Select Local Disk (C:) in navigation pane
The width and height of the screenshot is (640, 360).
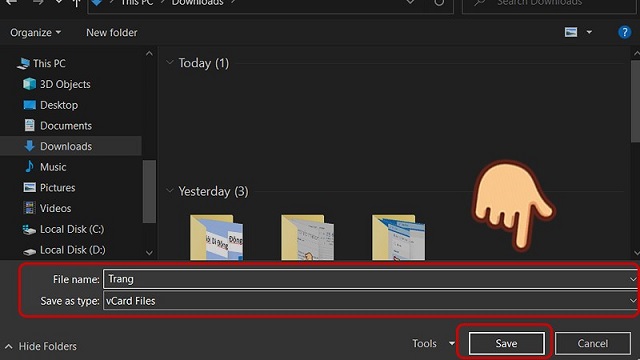(72, 229)
